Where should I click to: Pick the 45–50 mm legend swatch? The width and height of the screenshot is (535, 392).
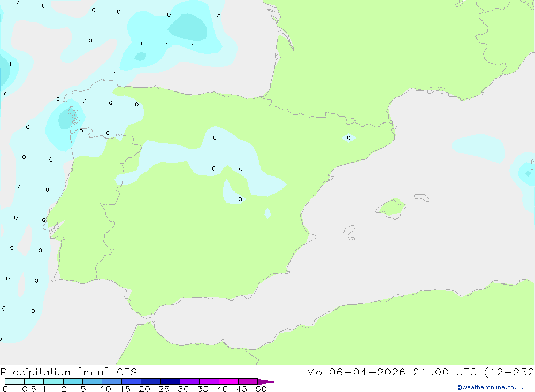coord(248,381)
